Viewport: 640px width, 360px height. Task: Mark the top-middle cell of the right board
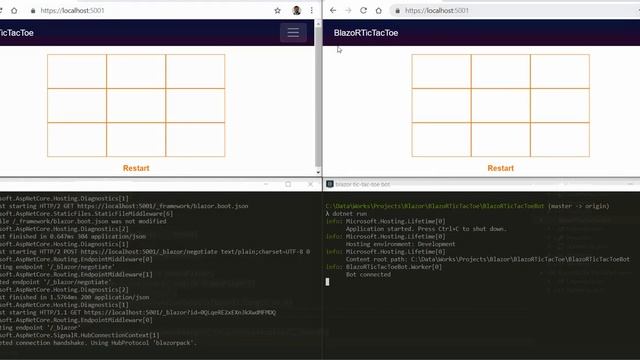(500, 71)
